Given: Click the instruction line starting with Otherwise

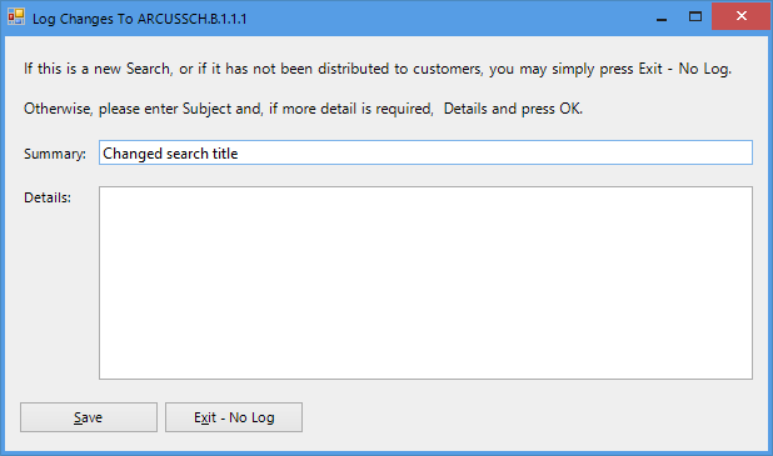Looking at the screenshot, I should 303,108.
